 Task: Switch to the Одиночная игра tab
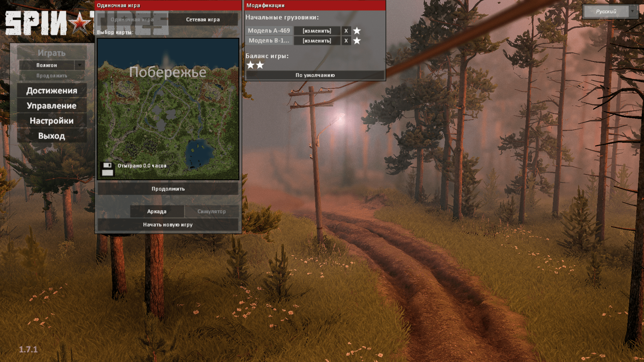(132, 19)
